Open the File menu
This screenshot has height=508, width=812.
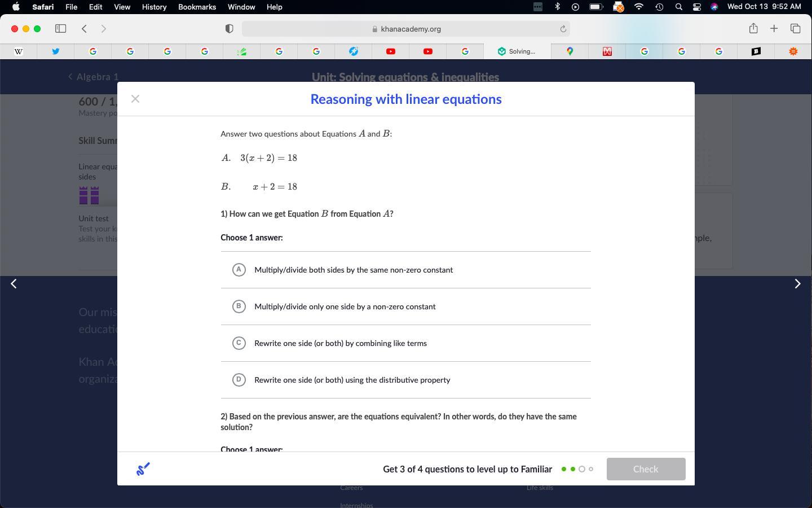pyautogui.click(x=71, y=7)
